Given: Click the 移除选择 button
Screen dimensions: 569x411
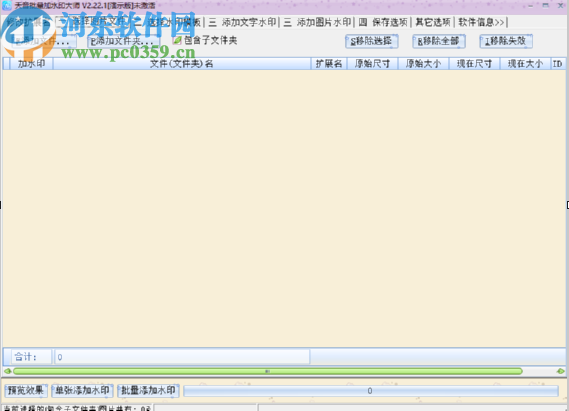Looking at the screenshot, I should [x=372, y=41].
